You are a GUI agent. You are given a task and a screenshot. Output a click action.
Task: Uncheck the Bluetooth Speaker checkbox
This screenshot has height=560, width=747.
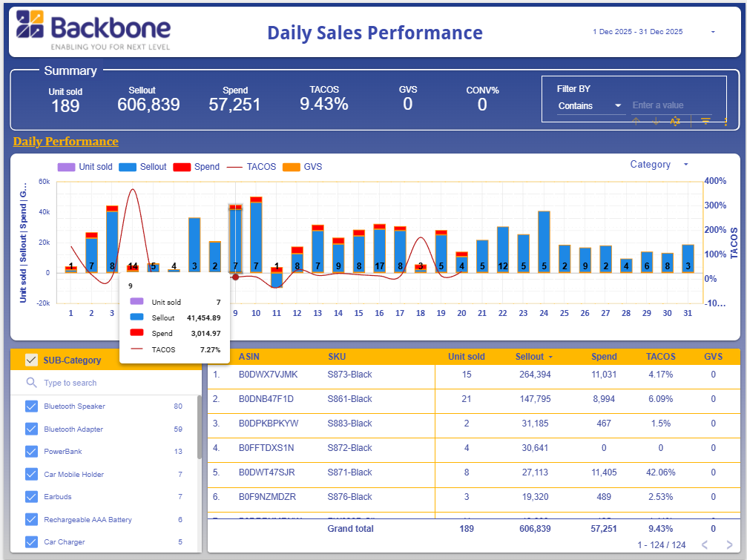click(31, 406)
